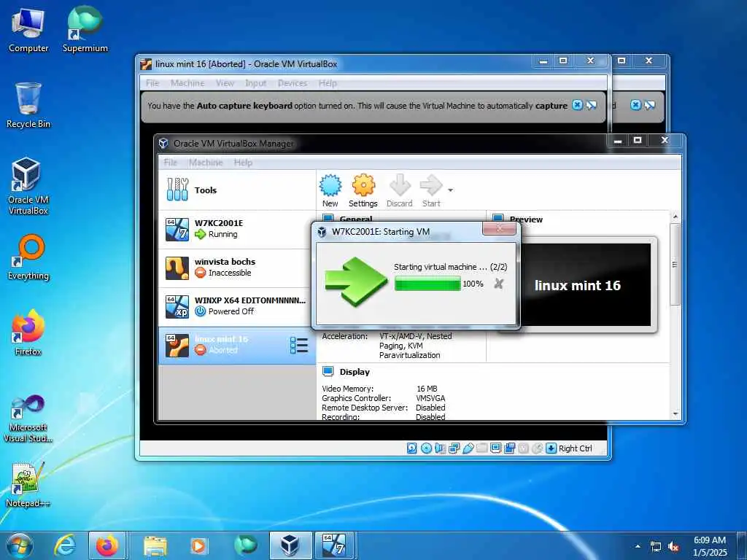This screenshot has width=747, height=560.
Task: Click the shared folders status icon
Action: coord(481,448)
